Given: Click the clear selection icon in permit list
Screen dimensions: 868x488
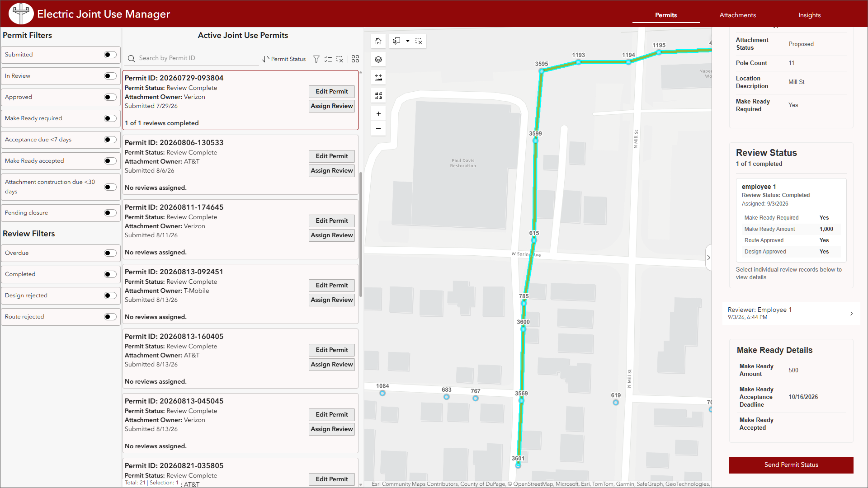Looking at the screenshot, I should click(340, 59).
